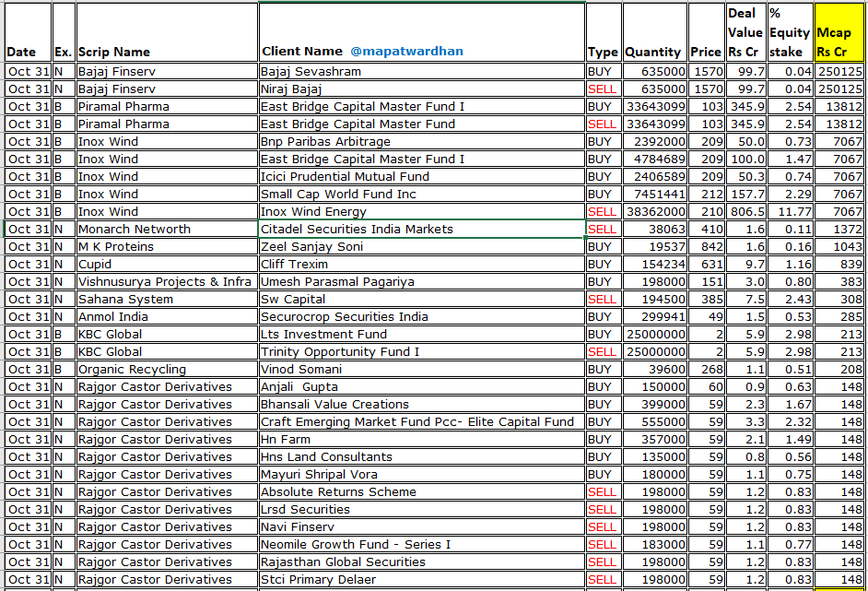The height and width of the screenshot is (591, 868).
Task: Select quantity 299941 in Anmol India row
Action: click(x=655, y=317)
